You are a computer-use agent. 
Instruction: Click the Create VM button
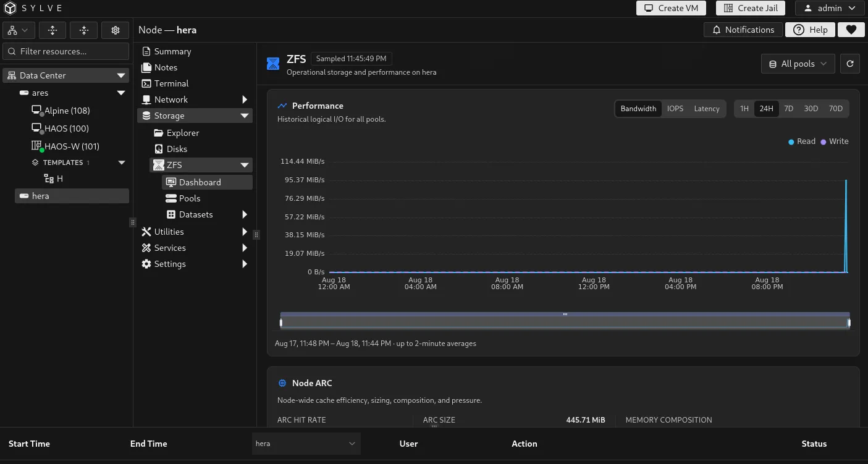pyautogui.click(x=671, y=8)
